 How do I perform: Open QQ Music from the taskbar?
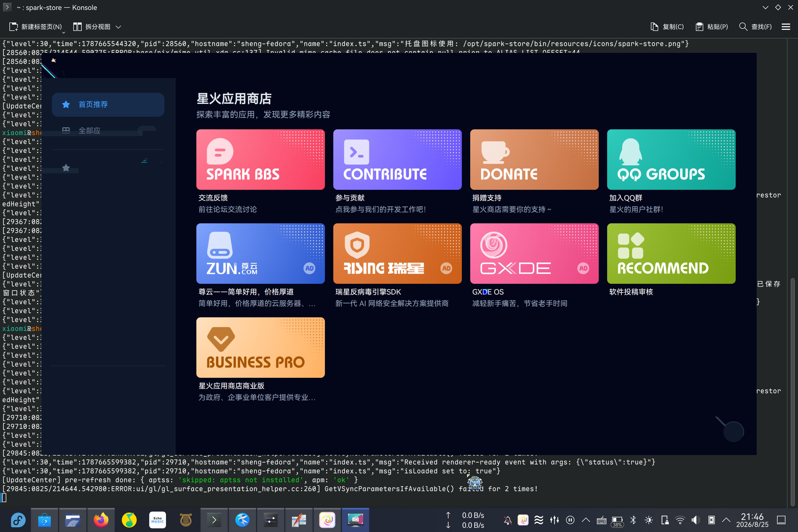(129, 520)
